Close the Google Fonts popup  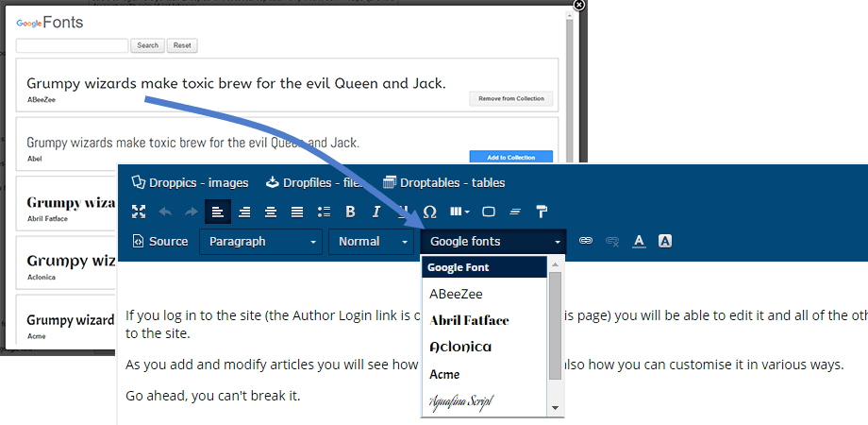[579, 5]
